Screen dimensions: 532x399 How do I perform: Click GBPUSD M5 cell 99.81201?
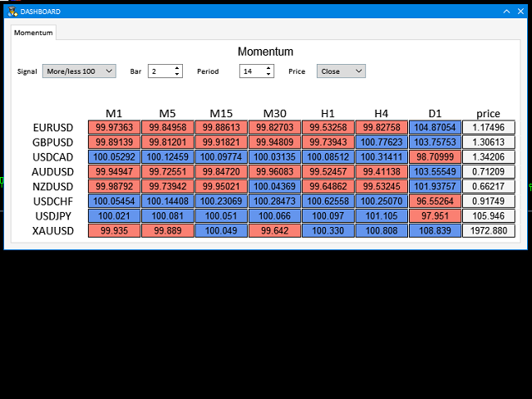point(168,142)
